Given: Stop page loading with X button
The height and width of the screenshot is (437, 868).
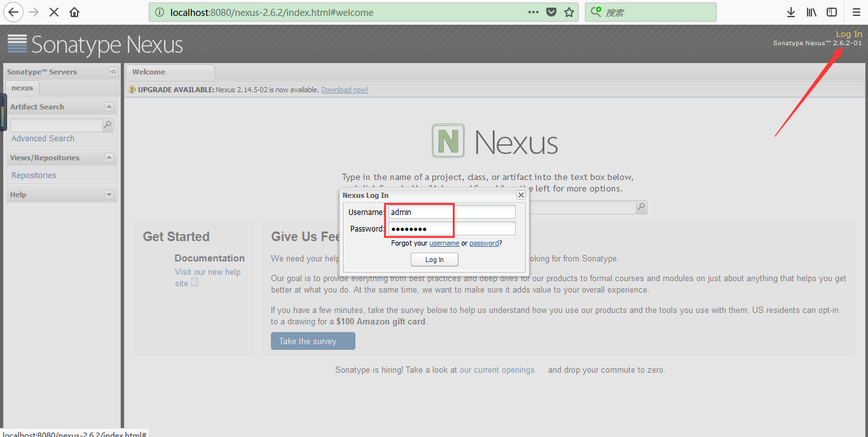Looking at the screenshot, I should click(54, 12).
